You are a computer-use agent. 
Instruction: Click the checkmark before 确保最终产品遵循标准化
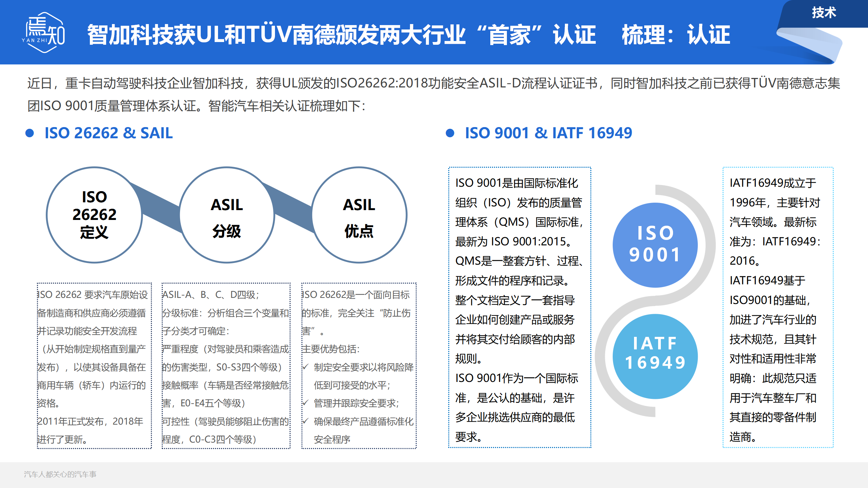305,421
